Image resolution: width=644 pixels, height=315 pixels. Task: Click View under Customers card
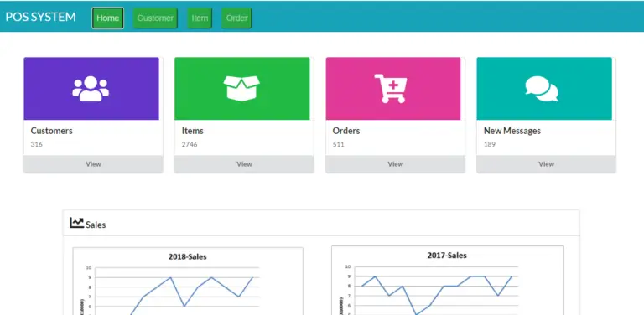[93, 164]
